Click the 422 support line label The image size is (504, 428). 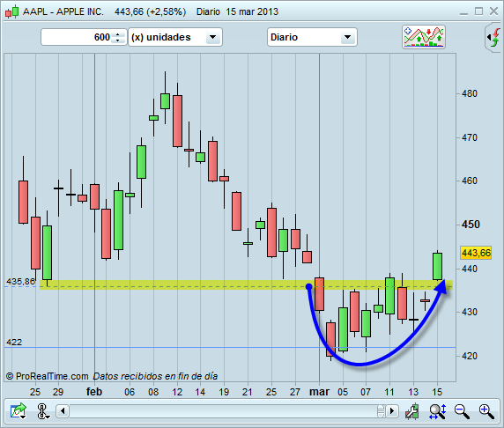[14, 343]
